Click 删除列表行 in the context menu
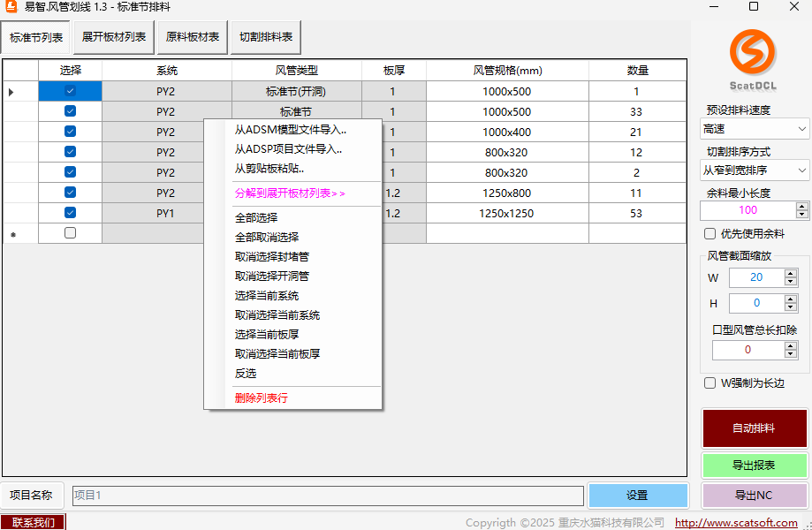Image resolution: width=812 pixels, height=530 pixels. point(261,398)
